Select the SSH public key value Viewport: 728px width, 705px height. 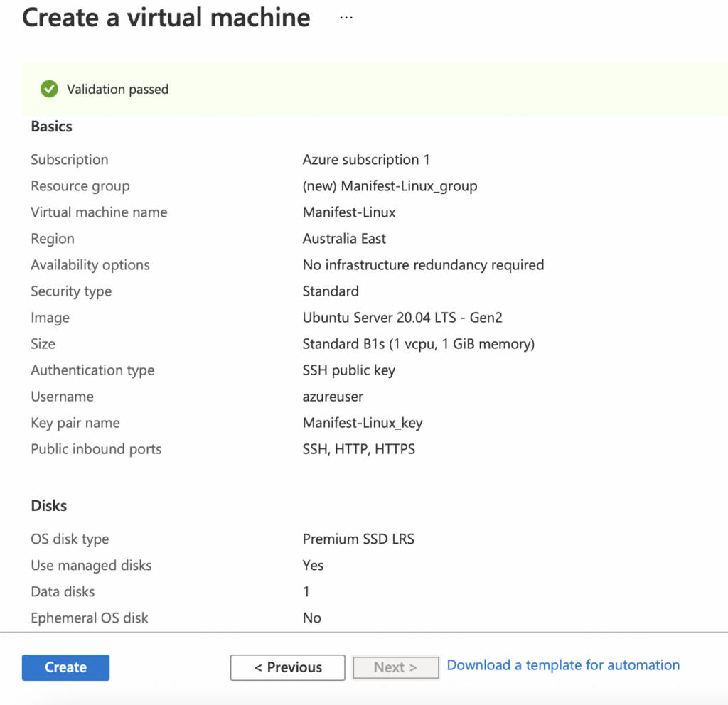348,370
